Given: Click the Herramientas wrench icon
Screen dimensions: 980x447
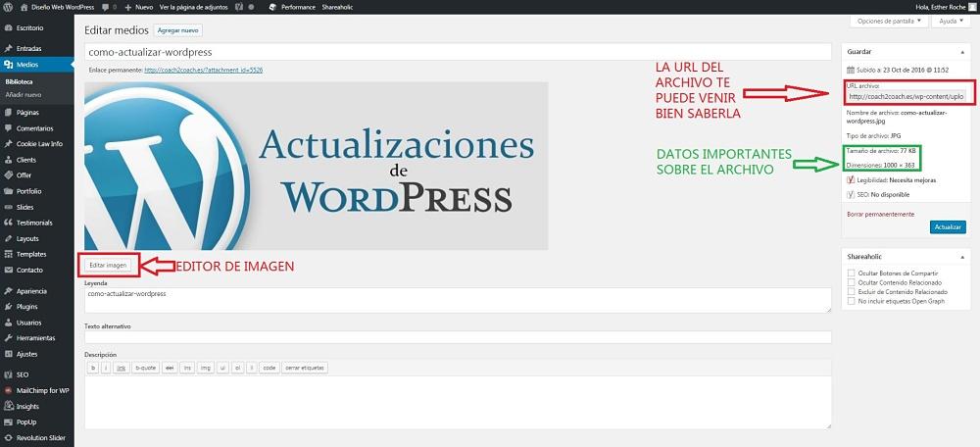Looking at the screenshot, I should coord(8,338).
